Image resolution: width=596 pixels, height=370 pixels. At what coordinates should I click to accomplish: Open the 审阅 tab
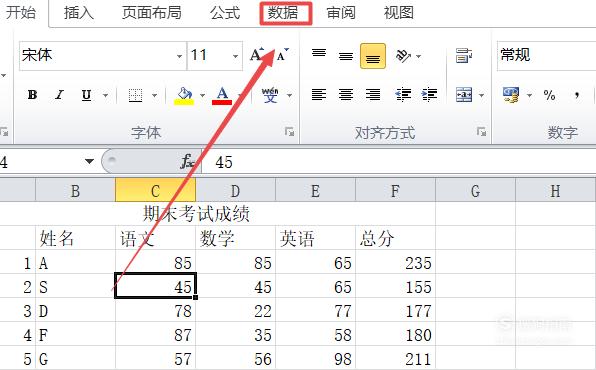coord(341,13)
